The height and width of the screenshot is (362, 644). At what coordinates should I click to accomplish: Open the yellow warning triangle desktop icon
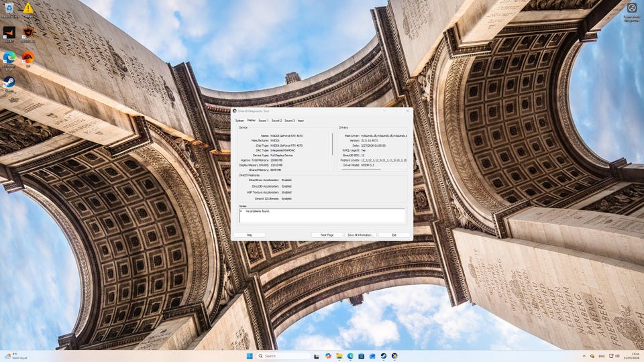[x=28, y=8]
